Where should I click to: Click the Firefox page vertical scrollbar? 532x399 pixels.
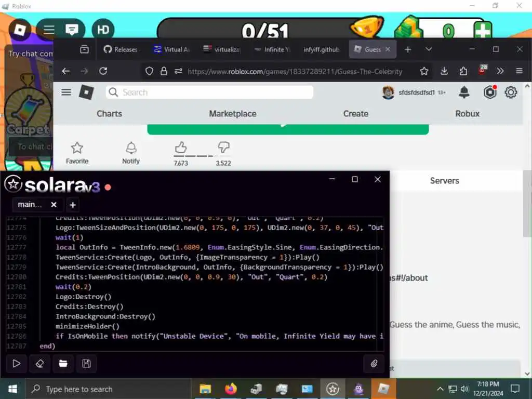[527, 204]
